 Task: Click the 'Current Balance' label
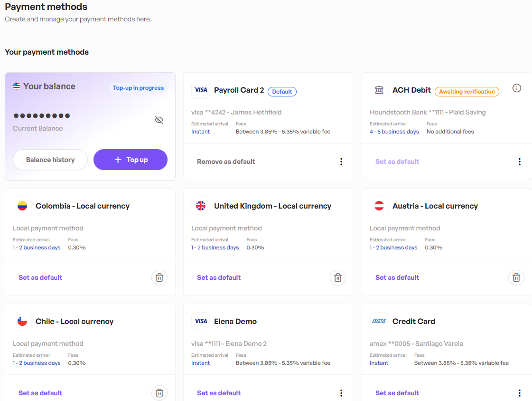pos(37,128)
